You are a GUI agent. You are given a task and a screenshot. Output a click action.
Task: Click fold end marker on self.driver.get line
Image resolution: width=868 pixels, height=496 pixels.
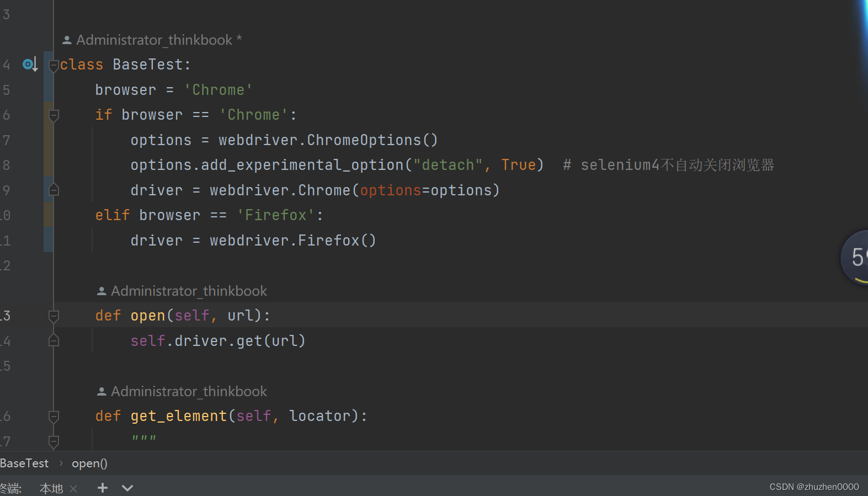[54, 341]
